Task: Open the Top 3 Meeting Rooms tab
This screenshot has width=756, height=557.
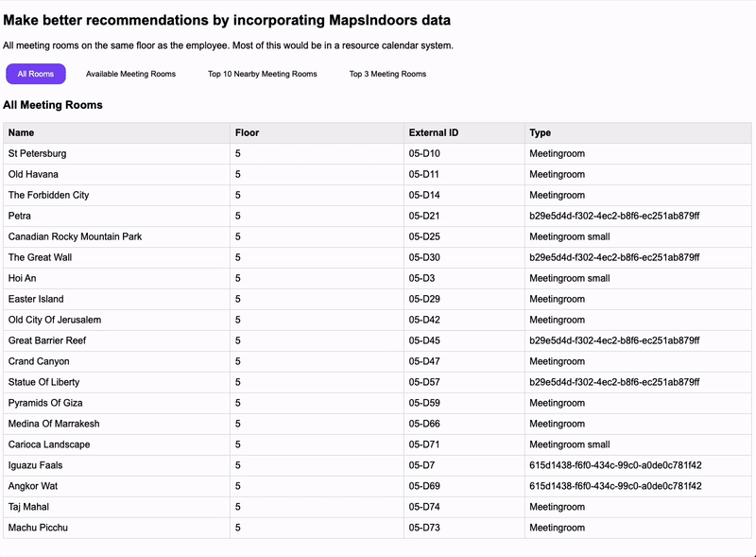Action: (x=387, y=74)
